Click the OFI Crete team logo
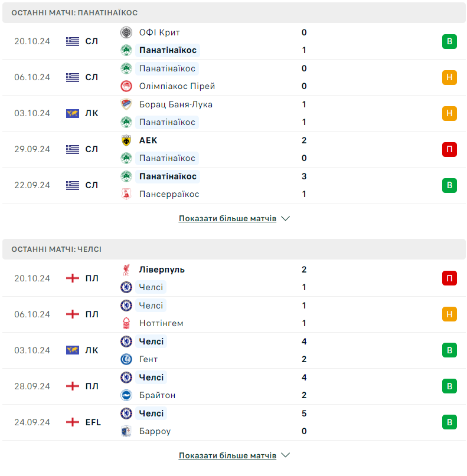 point(126,32)
